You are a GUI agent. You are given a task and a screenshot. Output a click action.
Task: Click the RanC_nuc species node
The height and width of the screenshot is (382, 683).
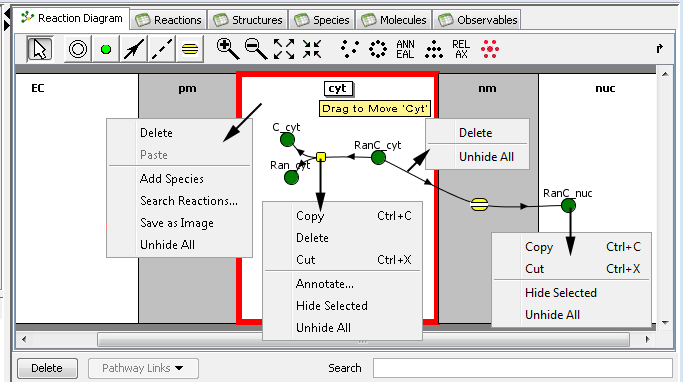[x=568, y=205]
